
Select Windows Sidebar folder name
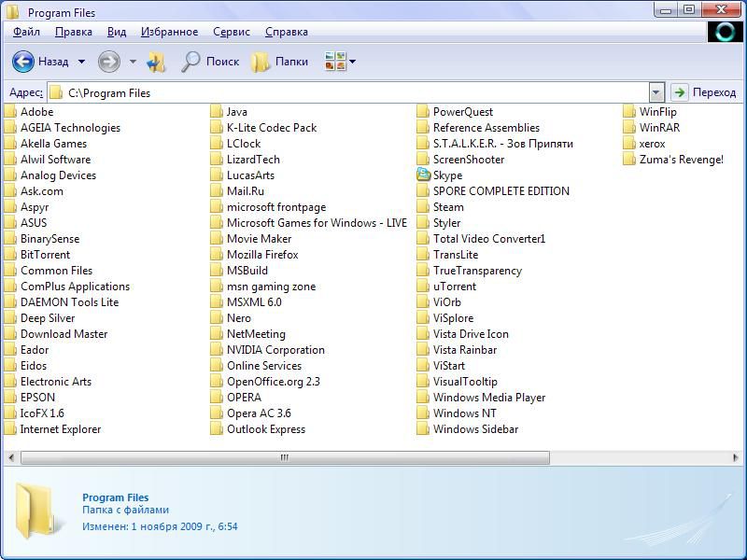475,429
